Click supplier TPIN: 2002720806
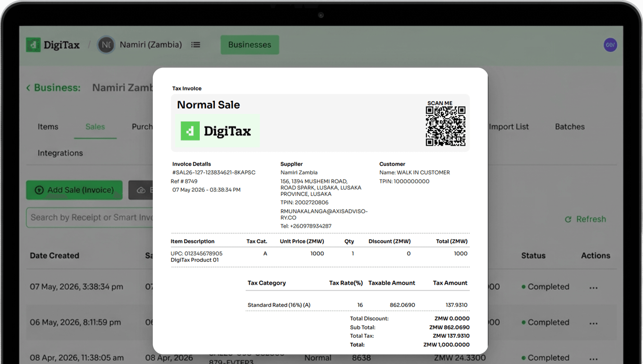Viewport: 643px width, 364px height. pos(304,203)
